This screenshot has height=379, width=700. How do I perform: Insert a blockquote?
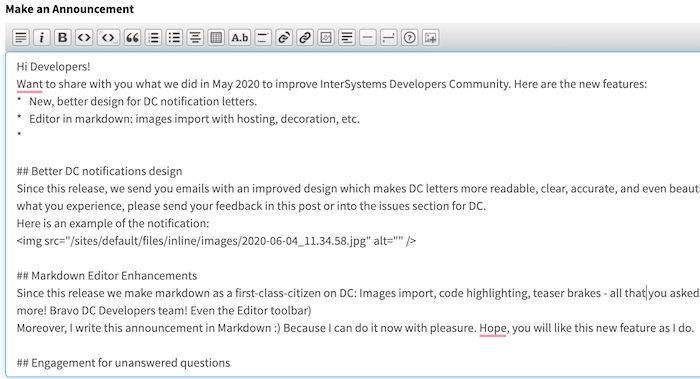click(132, 37)
